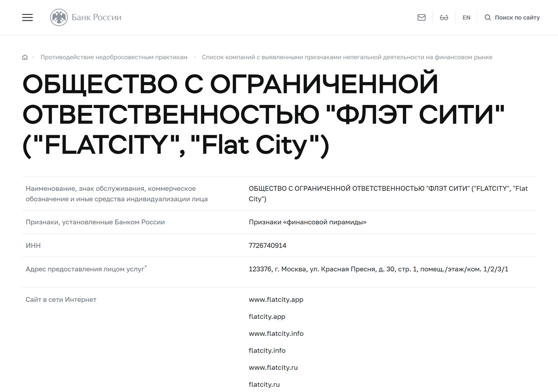Click the www.flatcity.app entry
This screenshot has height=392, width=558.
(x=276, y=300)
